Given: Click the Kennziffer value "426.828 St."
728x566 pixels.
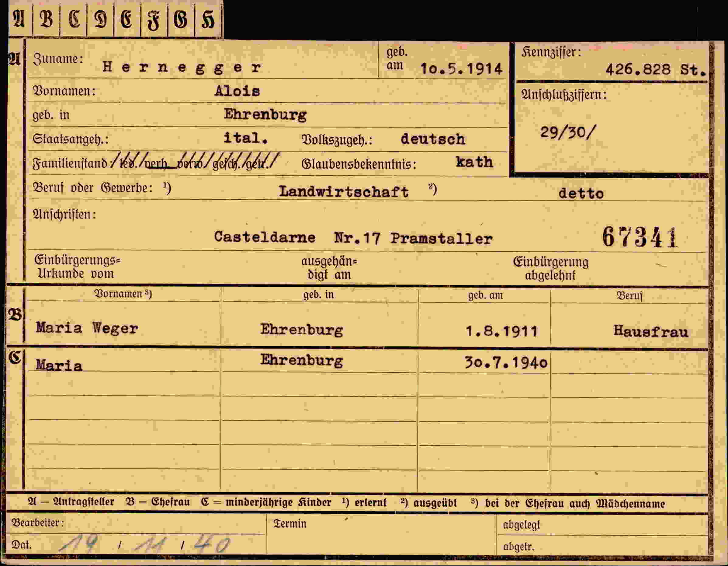Looking at the screenshot, I should point(656,70).
